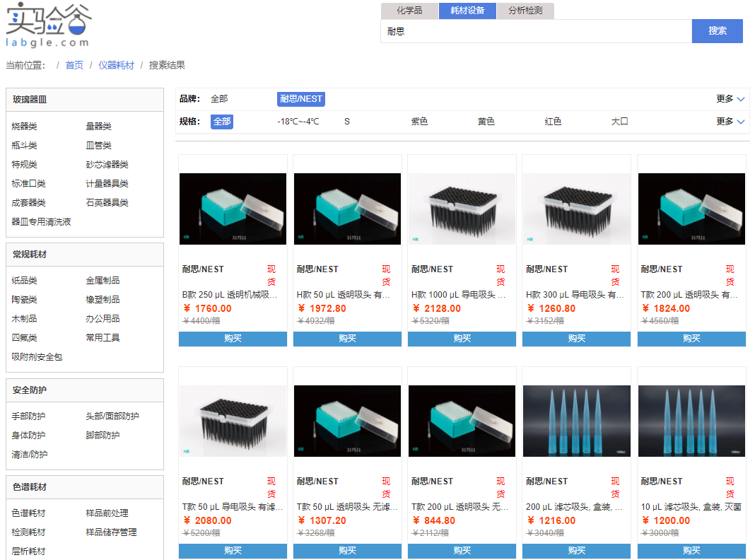Open the H款 300 μL 导电吸头 thumbnail

point(577,209)
